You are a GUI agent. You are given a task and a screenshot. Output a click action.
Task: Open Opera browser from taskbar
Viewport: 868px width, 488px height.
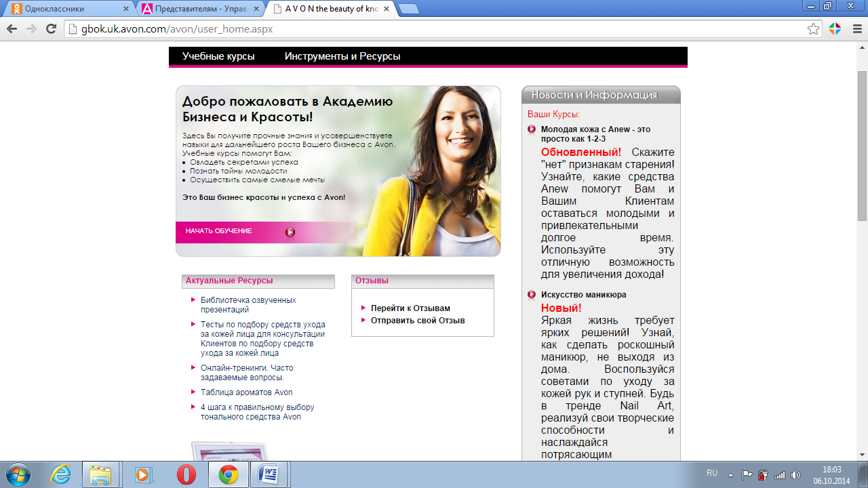coord(186,474)
